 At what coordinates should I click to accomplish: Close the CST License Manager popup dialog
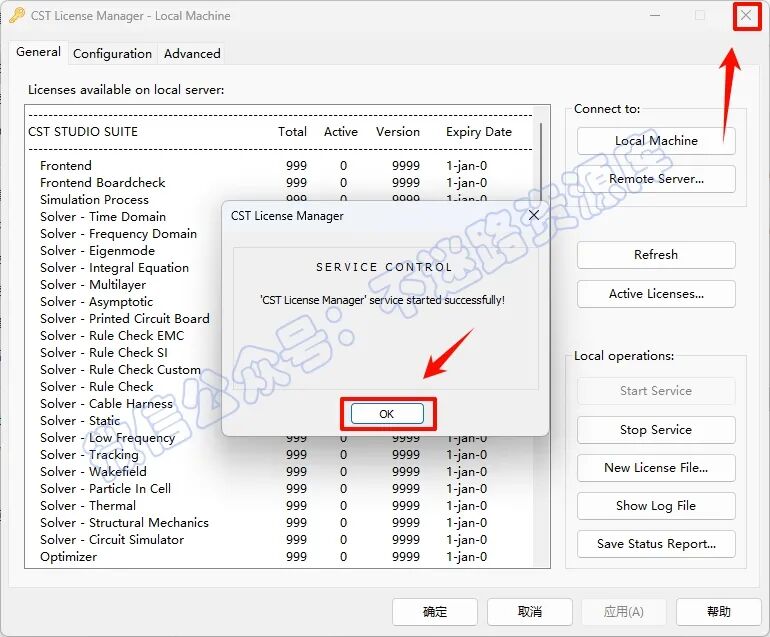(x=534, y=215)
